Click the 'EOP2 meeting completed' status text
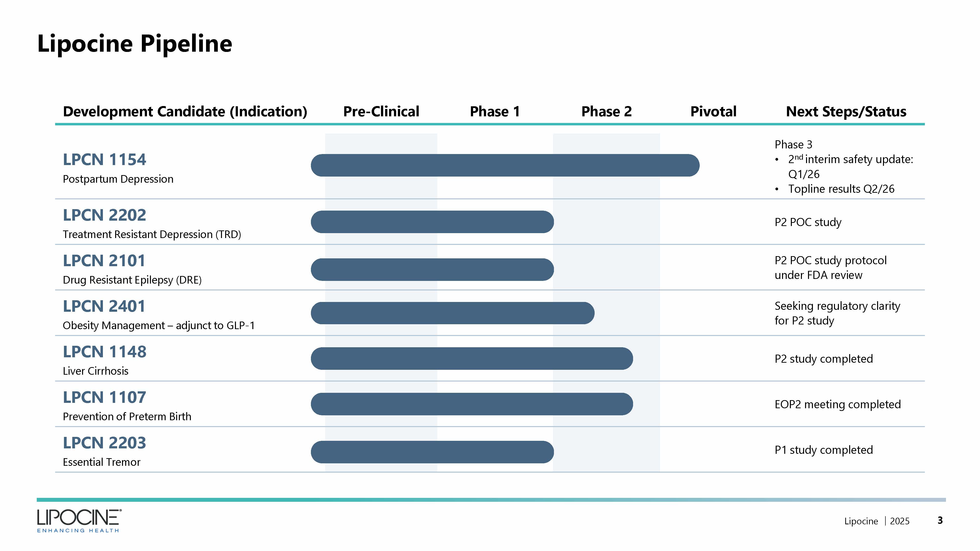The image size is (980, 551). click(x=838, y=404)
